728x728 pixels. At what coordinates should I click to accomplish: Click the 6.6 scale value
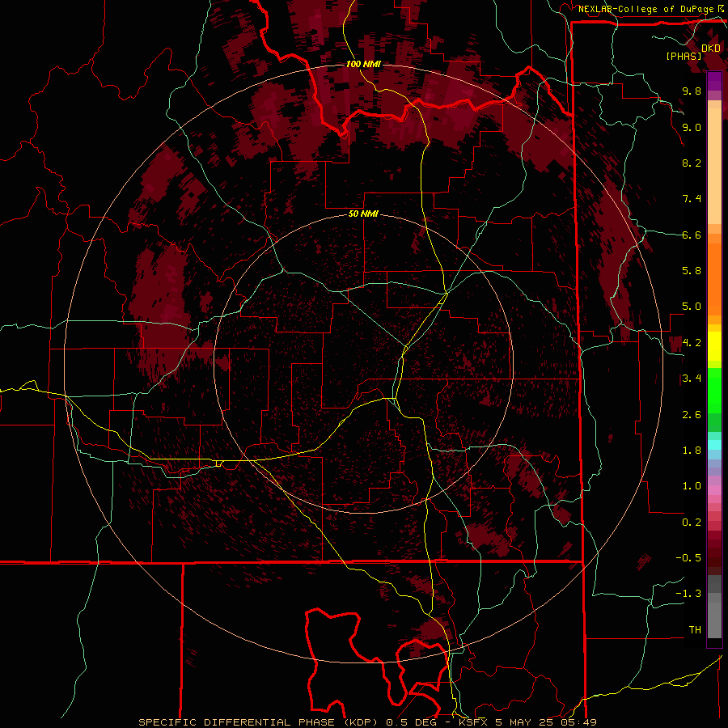coord(692,235)
